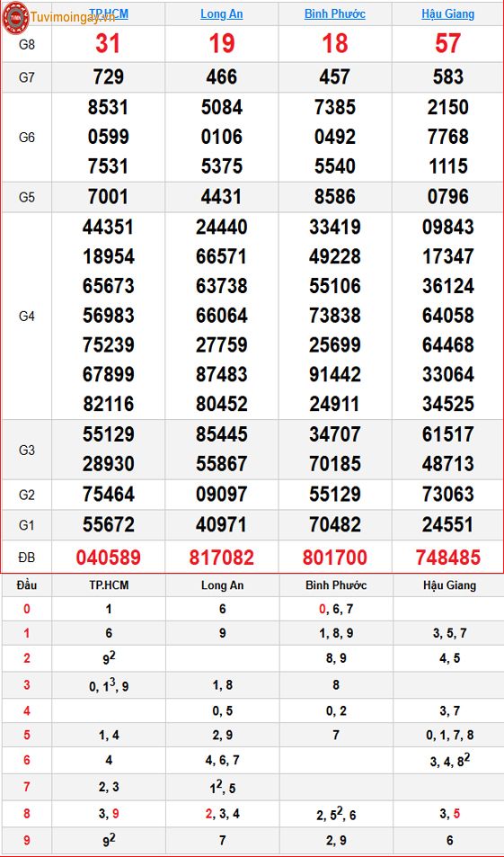This screenshot has width=504, height=857.
Task: Select G2 number 75464
Action: point(108,495)
